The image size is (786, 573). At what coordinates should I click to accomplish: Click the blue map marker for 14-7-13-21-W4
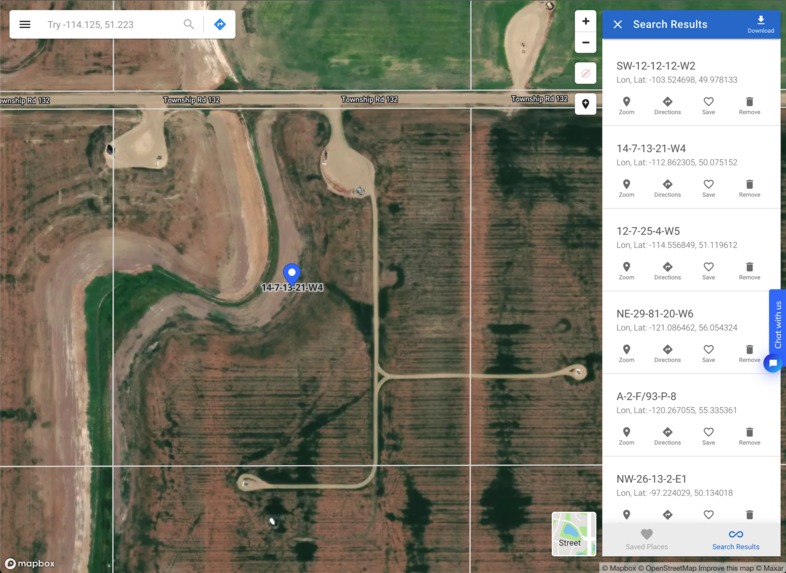pos(292,274)
